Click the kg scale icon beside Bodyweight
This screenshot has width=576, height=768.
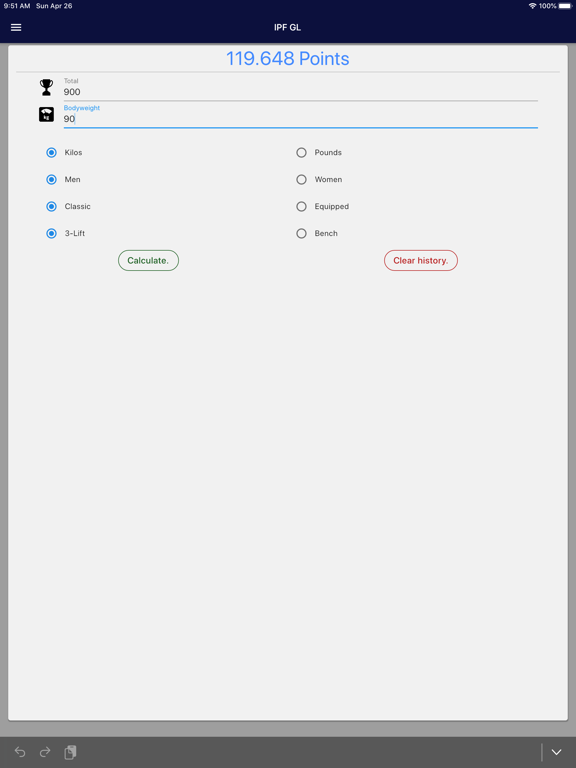click(x=47, y=115)
